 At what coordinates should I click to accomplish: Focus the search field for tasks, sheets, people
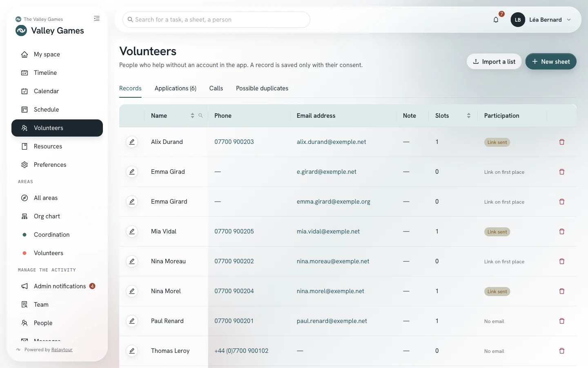click(x=216, y=20)
